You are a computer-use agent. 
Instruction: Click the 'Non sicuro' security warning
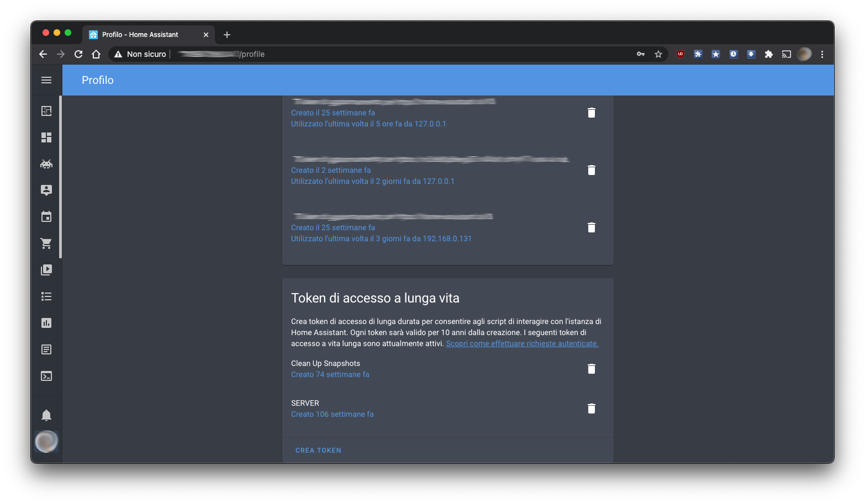pyautogui.click(x=140, y=54)
